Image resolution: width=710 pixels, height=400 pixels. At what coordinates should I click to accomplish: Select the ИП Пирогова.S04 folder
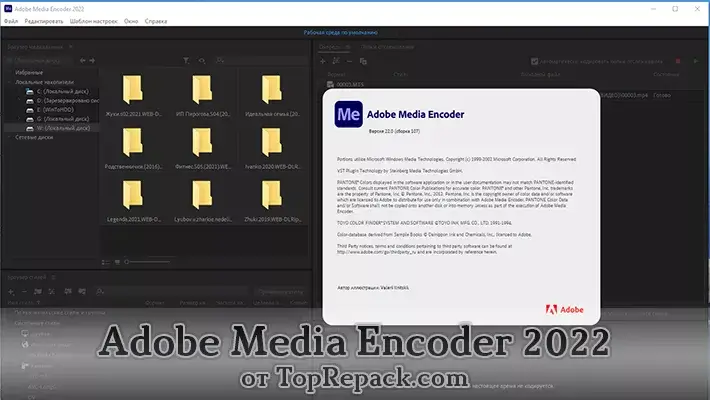point(202,96)
